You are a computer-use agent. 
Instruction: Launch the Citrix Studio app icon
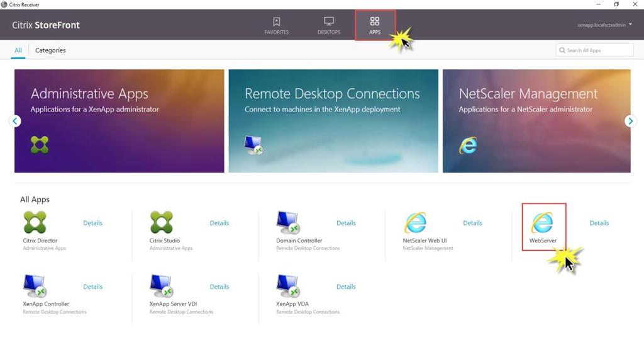[162, 222]
